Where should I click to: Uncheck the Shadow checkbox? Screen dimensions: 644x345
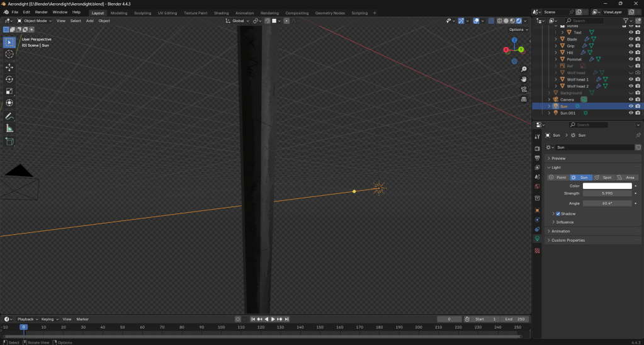[x=558, y=213]
